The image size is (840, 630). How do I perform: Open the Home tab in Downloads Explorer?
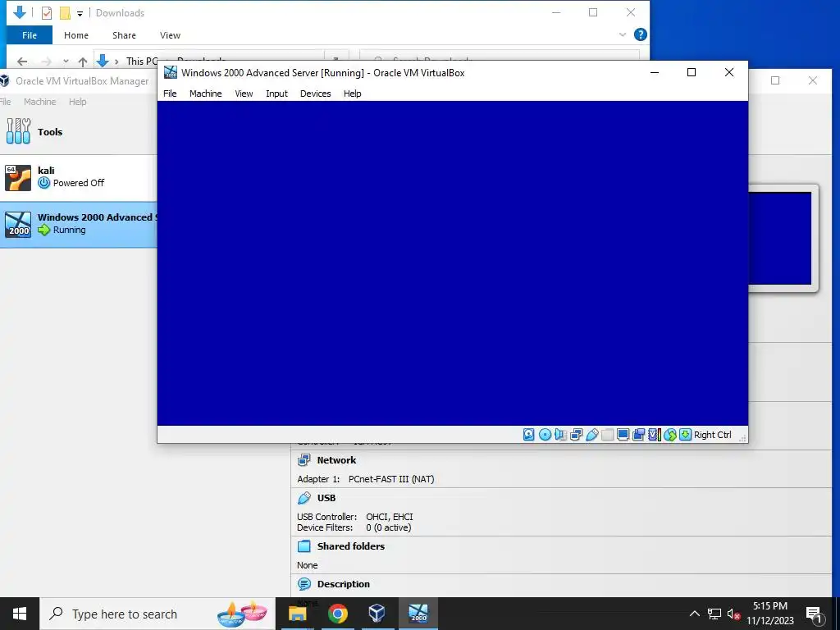click(76, 35)
